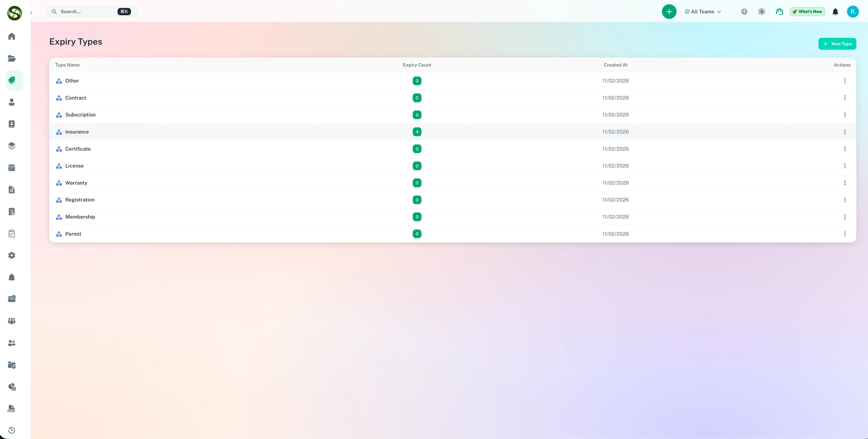Click the green plus quick-add button
This screenshot has width=868, height=439.
pos(669,12)
